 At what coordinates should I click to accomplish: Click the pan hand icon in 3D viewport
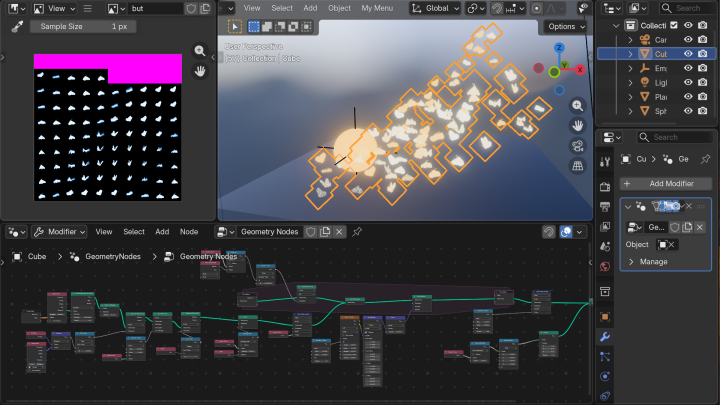tap(578, 126)
